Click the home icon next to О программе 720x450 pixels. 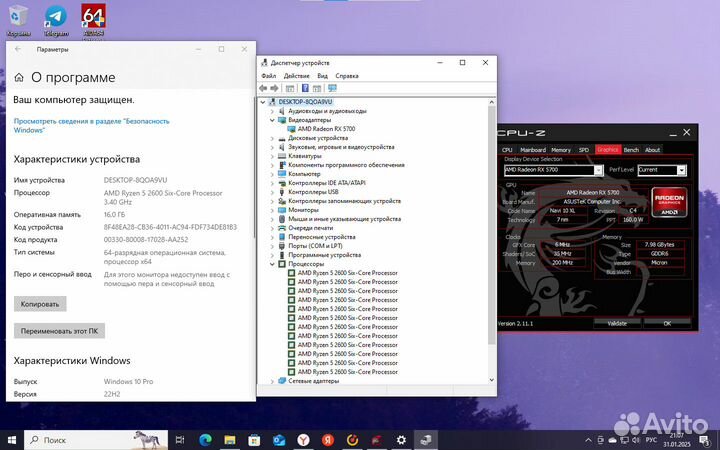[19, 78]
